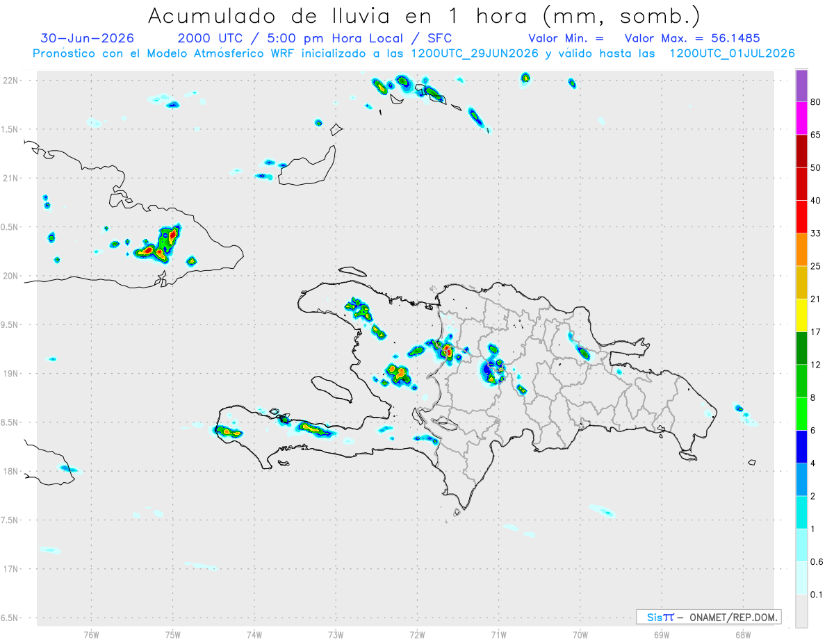Click the '22N' latitude label
This screenshot has height=644, width=834.
click(x=11, y=81)
